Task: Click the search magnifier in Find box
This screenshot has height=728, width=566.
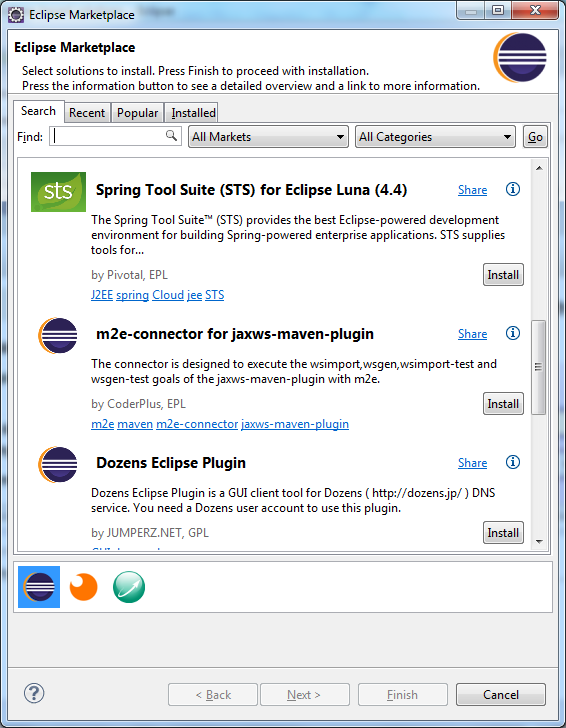Action: (171, 136)
